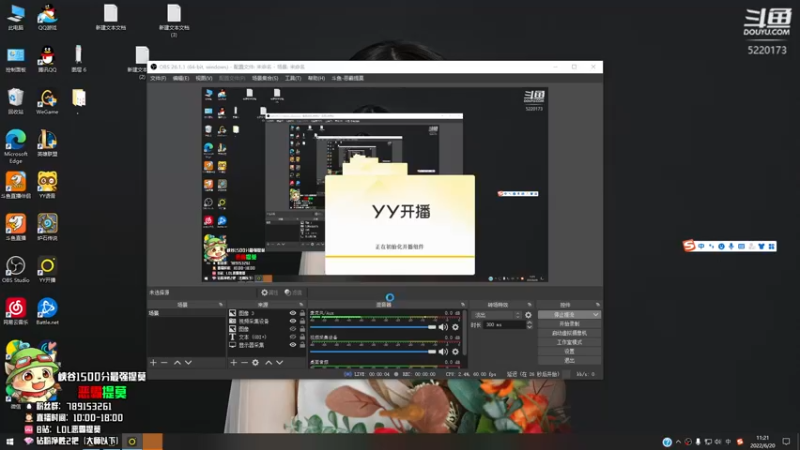Screen dimensions: 800x450
Task: Open the transition properties gear icon
Action: pyautogui.click(x=528, y=315)
